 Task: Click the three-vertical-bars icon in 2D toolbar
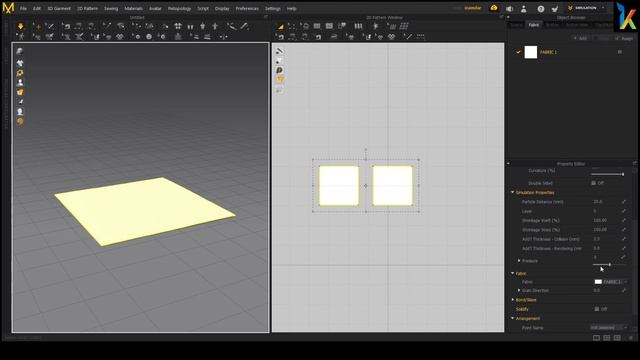[x=358, y=27]
